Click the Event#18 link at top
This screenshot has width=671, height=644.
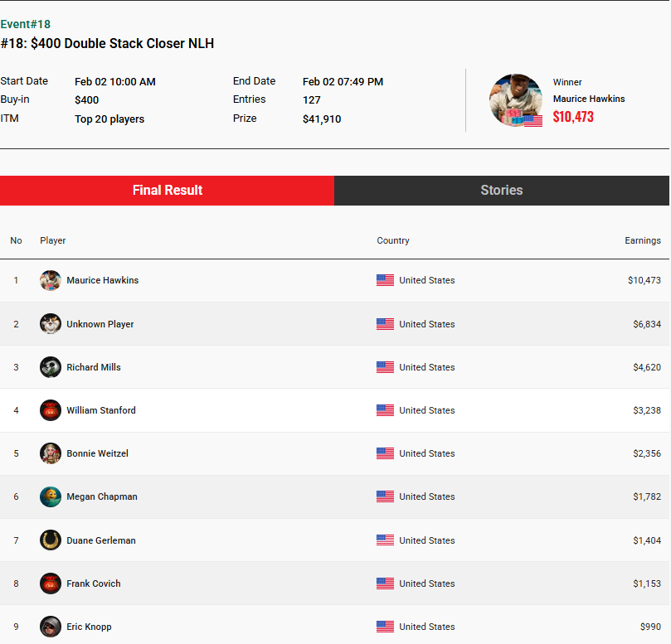[26, 24]
